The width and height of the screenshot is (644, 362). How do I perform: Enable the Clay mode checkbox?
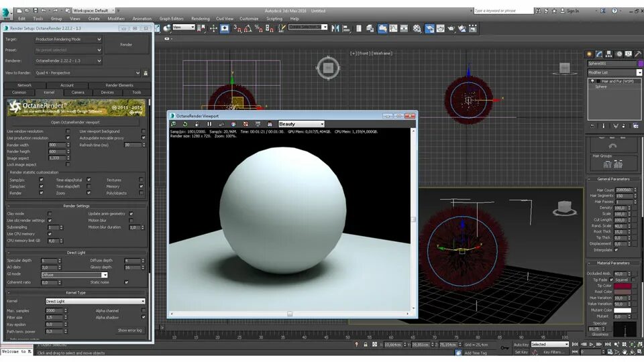pyautogui.click(x=50, y=214)
